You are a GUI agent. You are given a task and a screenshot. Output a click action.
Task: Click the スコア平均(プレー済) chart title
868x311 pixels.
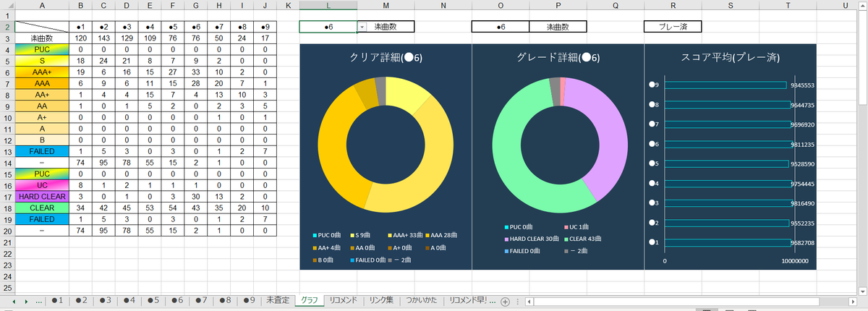[x=730, y=59]
